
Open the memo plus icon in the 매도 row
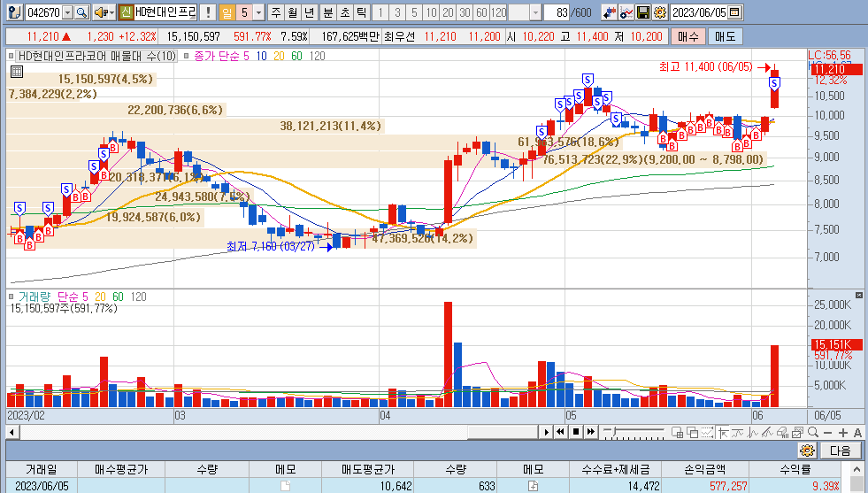pos(533,486)
